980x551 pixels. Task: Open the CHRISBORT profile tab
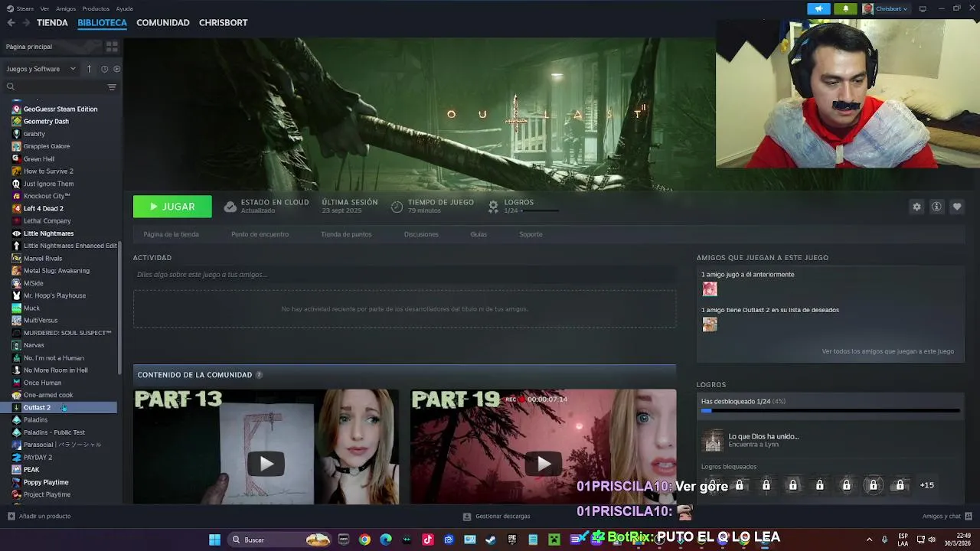pyautogui.click(x=224, y=23)
